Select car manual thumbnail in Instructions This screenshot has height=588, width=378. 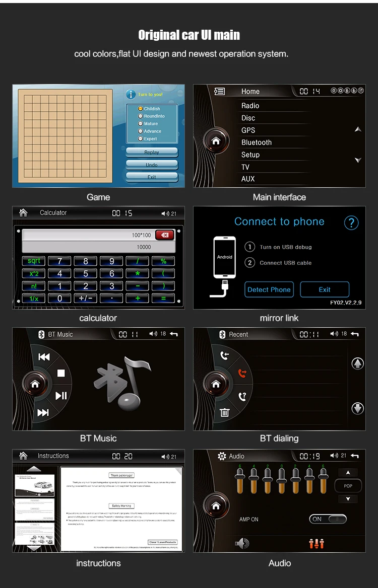(35, 485)
